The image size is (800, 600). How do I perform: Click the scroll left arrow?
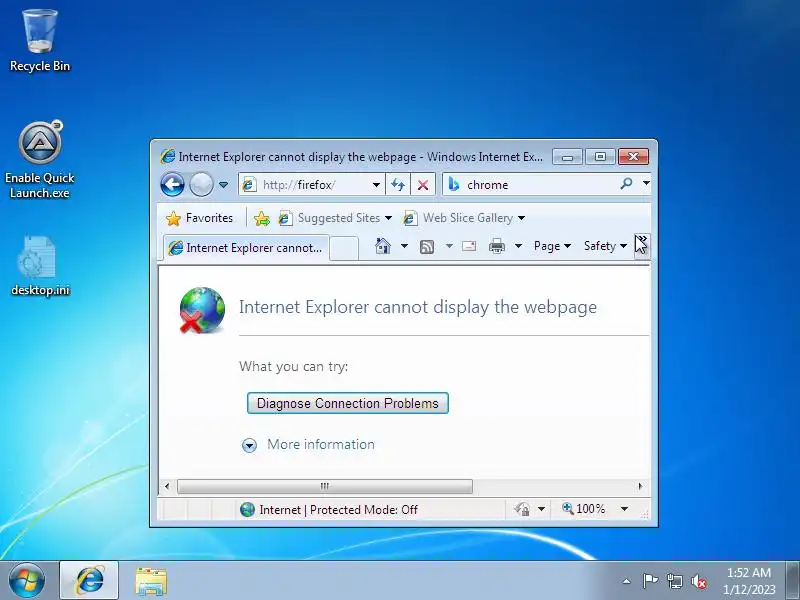pos(167,486)
